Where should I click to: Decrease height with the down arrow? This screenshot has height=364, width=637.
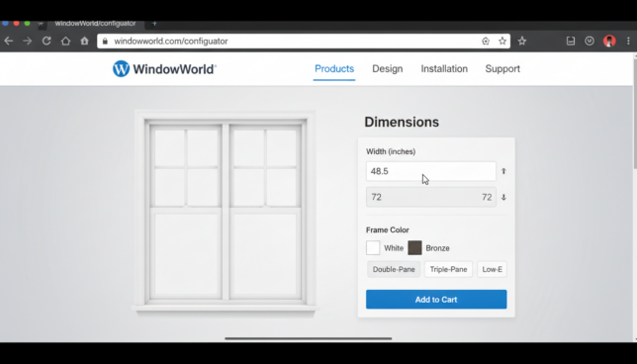point(503,197)
